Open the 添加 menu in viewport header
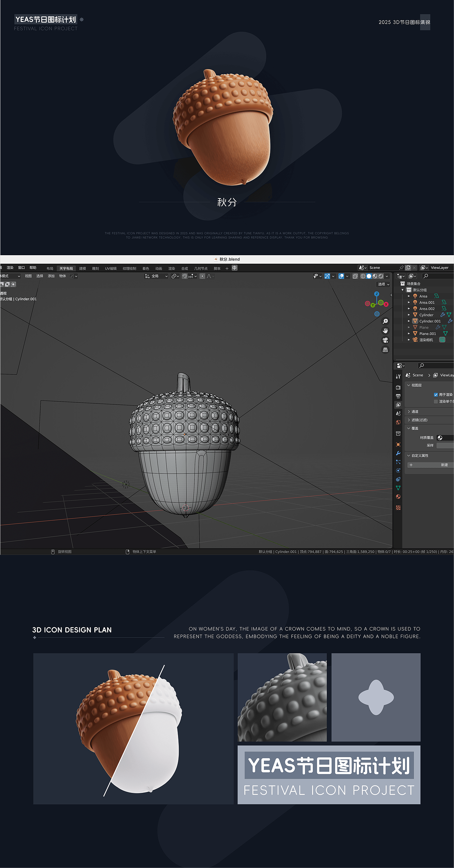The width and height of the screenshot is (454, 868). pyautogui.click(x=51, y=276)
